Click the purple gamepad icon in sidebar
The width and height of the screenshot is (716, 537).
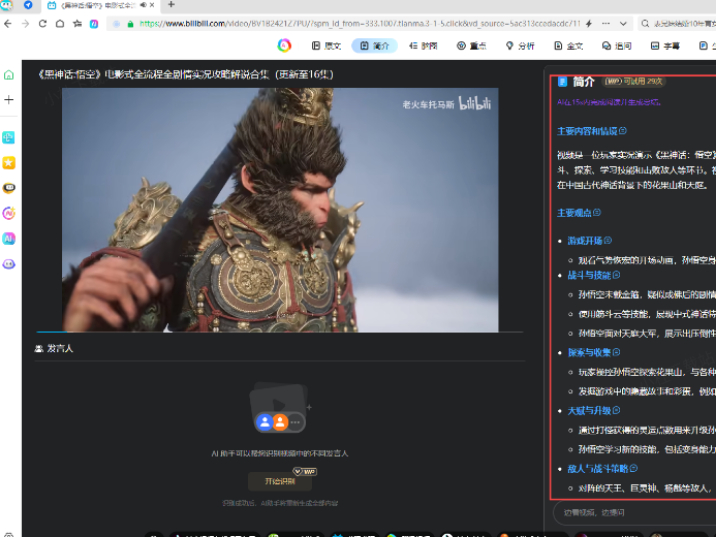(x=9, y=264)
